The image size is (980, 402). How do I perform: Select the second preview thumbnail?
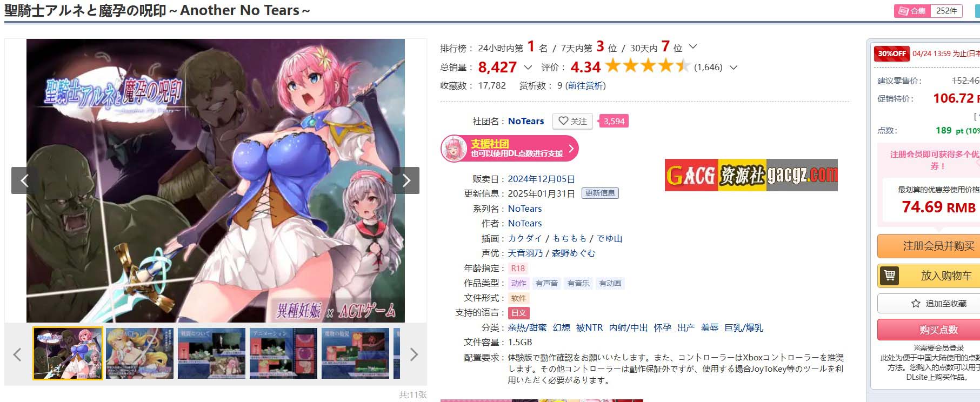pyautogui.click(x=139, y=353)
